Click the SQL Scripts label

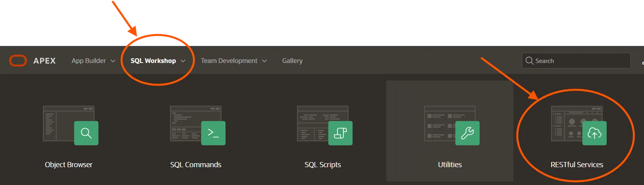323,164
